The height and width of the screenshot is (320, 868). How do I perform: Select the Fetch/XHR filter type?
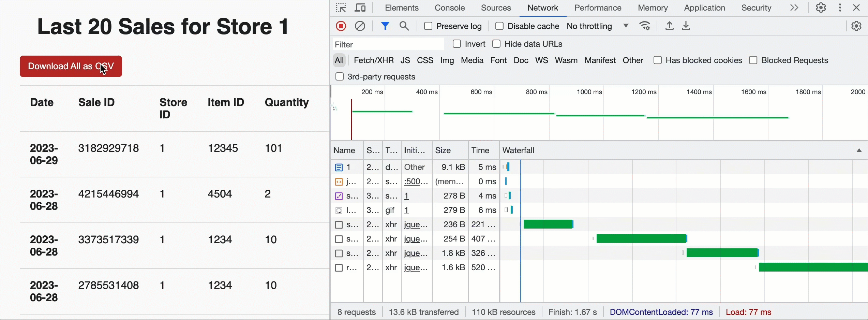pyautogui.click(x=374, y=60)
